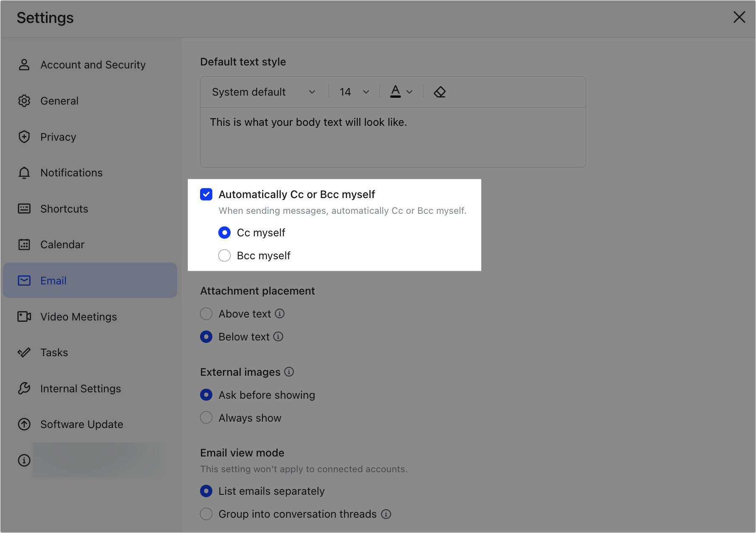Select the Internal Settings wrench icon

(x=24, y=388)
